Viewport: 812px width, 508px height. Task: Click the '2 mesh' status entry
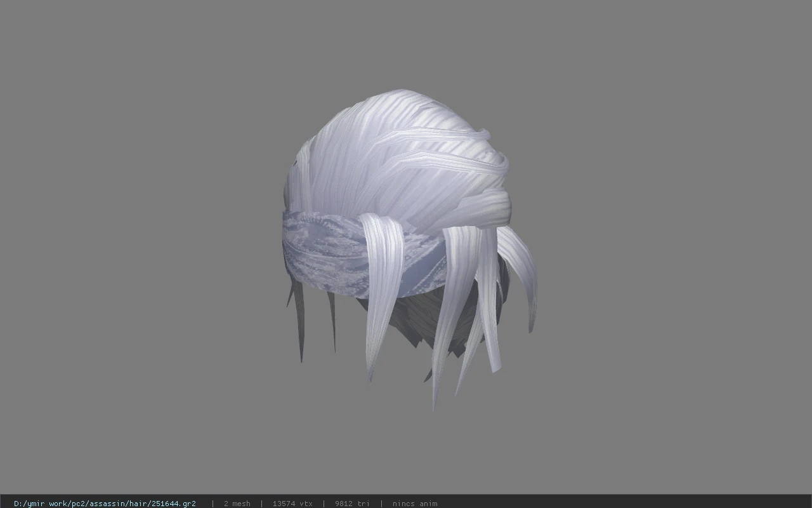[237, 504]
